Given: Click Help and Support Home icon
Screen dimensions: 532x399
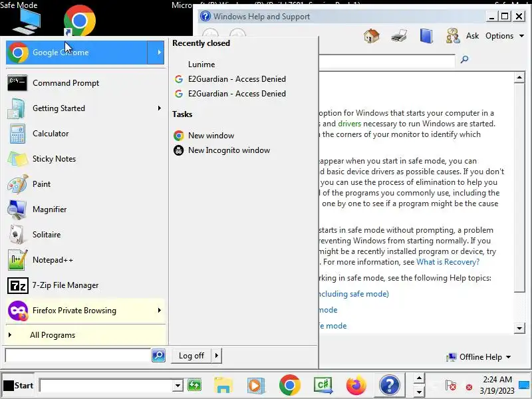Looking at the screenshot, I should tap(372, 36).
